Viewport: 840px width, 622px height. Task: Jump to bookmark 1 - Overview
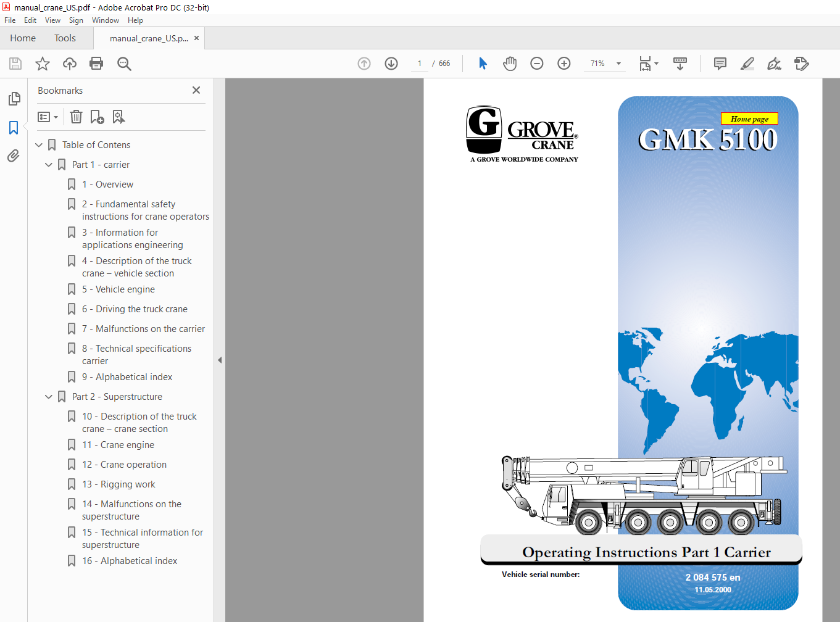[x=107, y=185]
